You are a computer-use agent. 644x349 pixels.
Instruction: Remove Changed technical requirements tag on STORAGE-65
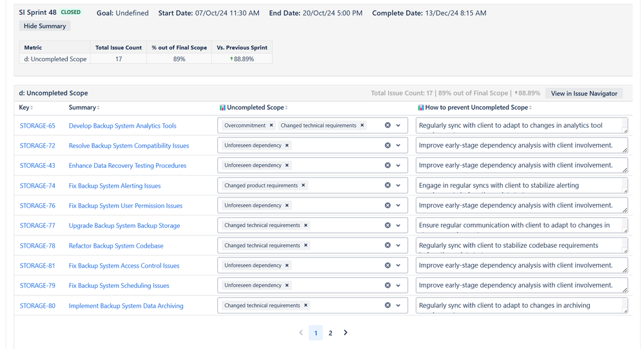click(x=362, y=125)
